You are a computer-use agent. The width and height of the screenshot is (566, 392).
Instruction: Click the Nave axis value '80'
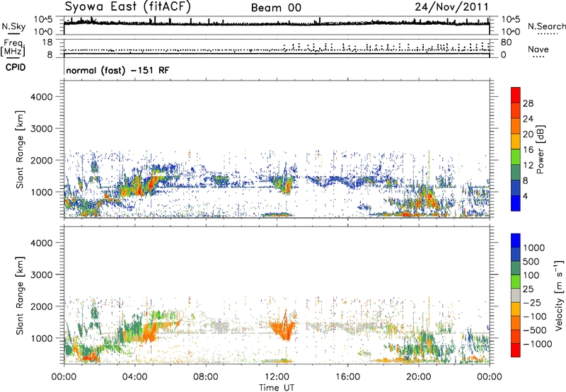pyautogui.click(x=506, y=42)
